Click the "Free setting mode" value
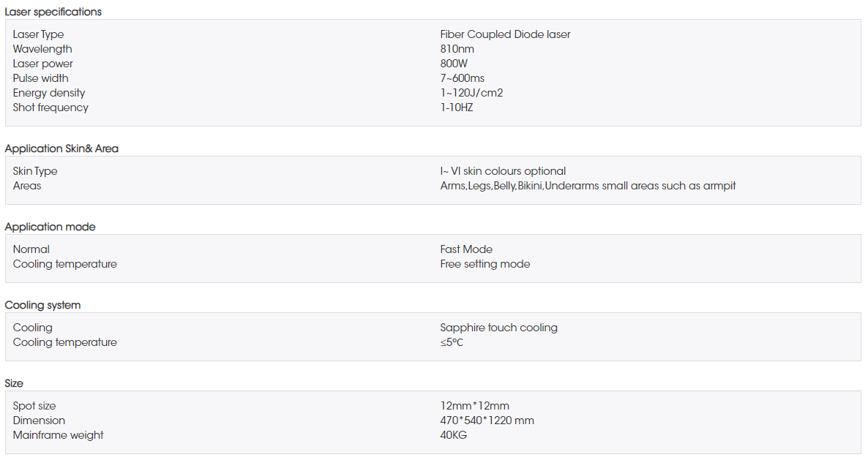 pyautogui.click(x=485, y=264)
